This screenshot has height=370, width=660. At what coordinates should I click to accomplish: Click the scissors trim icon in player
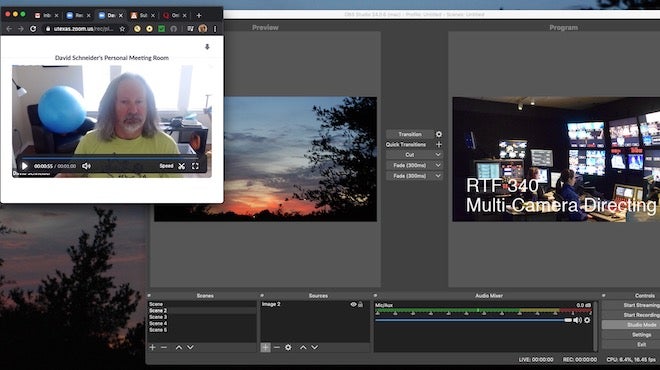pyautogui.click(x=181, y=166)
